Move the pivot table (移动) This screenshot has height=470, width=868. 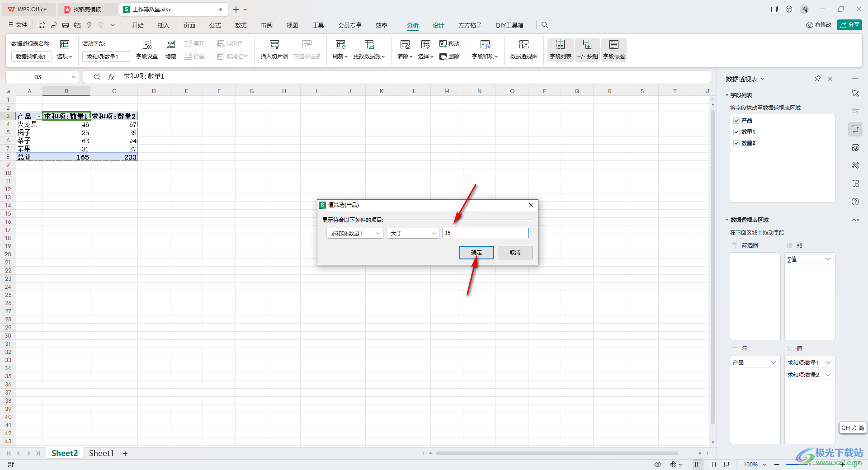click(449, 44)
